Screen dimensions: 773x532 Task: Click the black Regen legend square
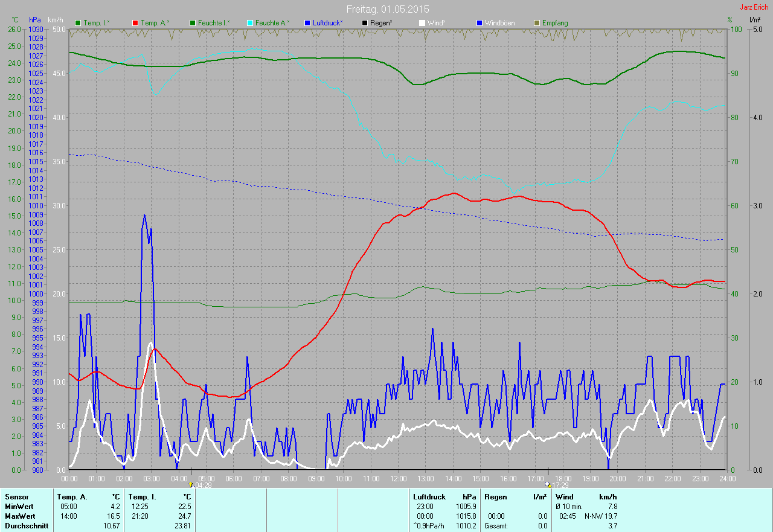coord(365,23)
